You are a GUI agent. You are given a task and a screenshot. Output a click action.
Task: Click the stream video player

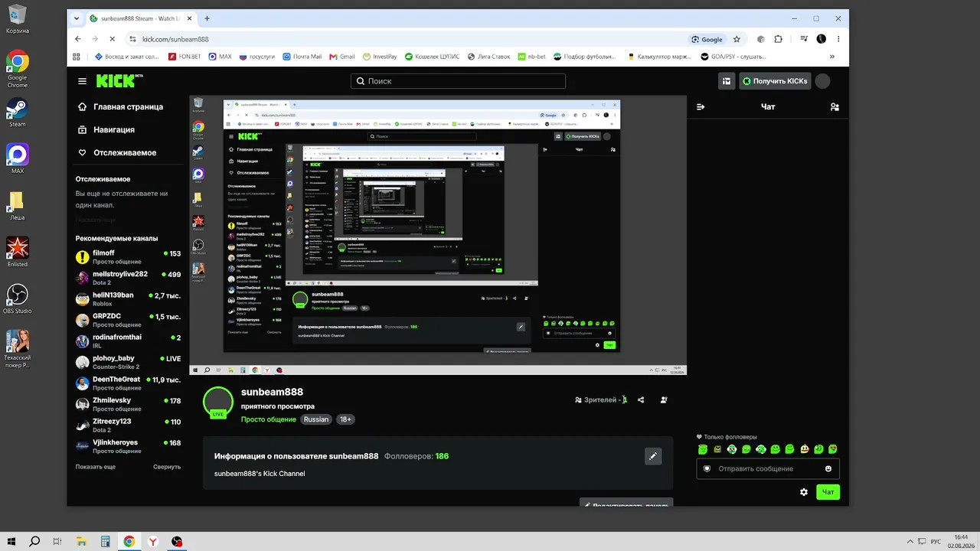click(x=438, y=235)
